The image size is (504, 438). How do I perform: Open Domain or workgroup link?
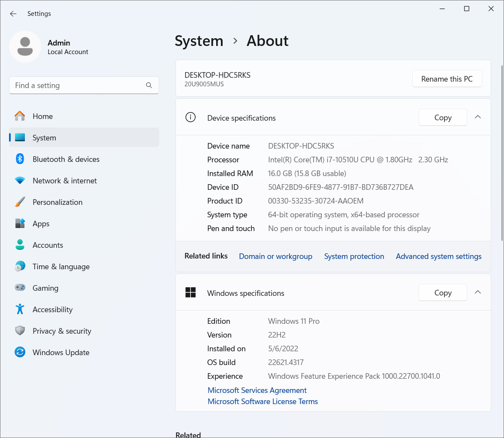point(275,256)
